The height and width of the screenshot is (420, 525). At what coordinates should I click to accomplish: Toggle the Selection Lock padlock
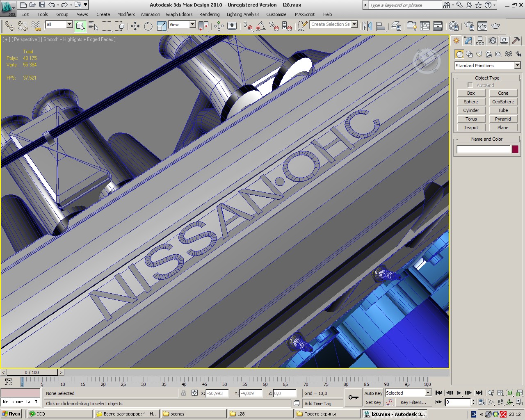coord(183,393)
